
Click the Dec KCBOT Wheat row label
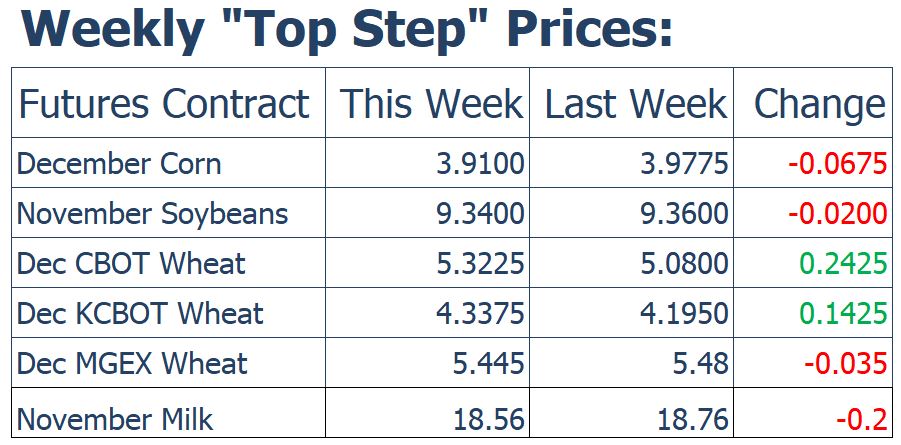point(140,313)
